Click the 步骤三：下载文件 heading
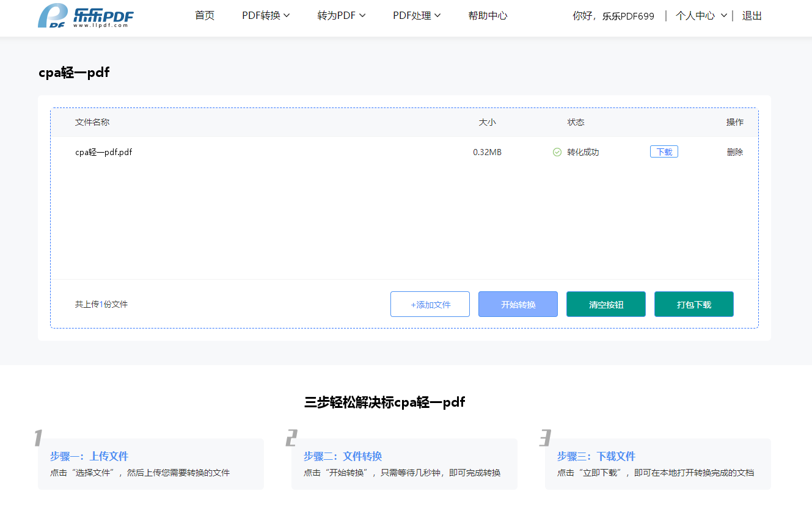The width and height of the screenshot is (812, 516). point(596,456)
